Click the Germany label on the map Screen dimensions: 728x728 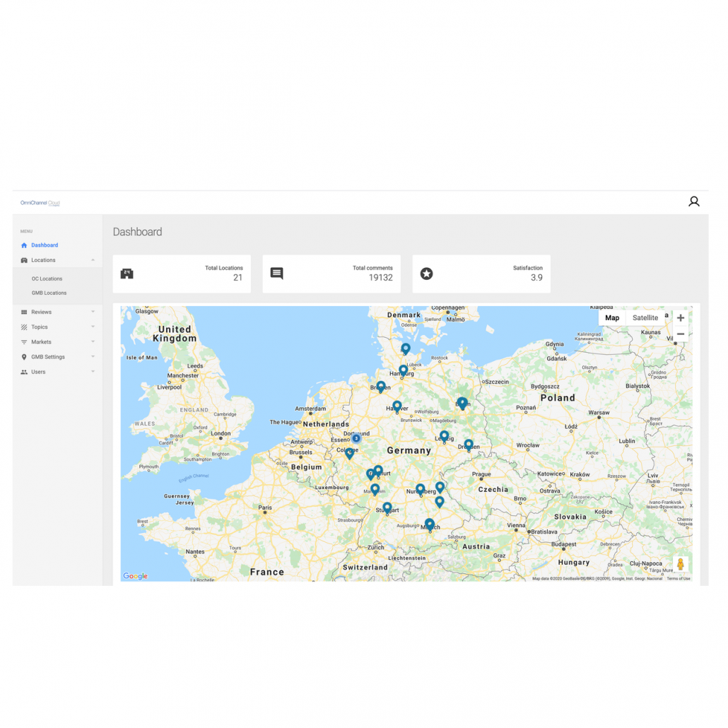point(409,450)
